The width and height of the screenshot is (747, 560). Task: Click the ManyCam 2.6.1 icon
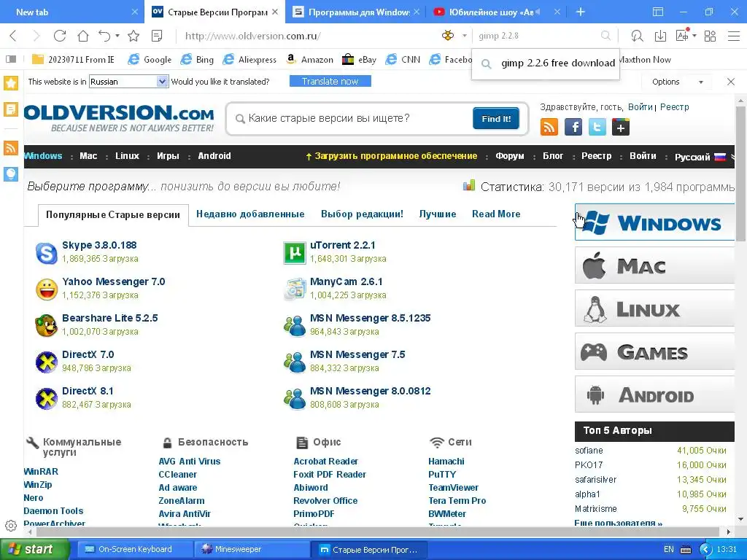(295, 289)
